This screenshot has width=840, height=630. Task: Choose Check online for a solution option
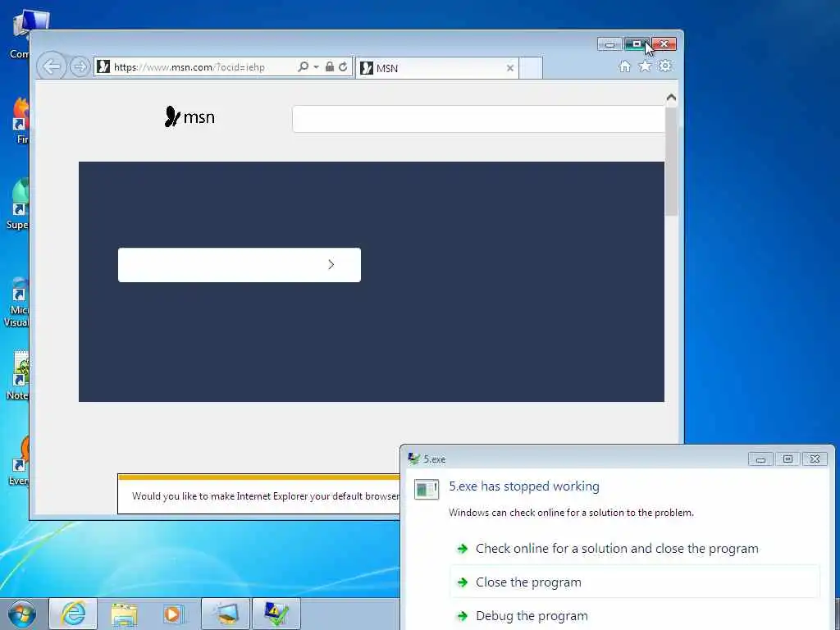(617, 549)
